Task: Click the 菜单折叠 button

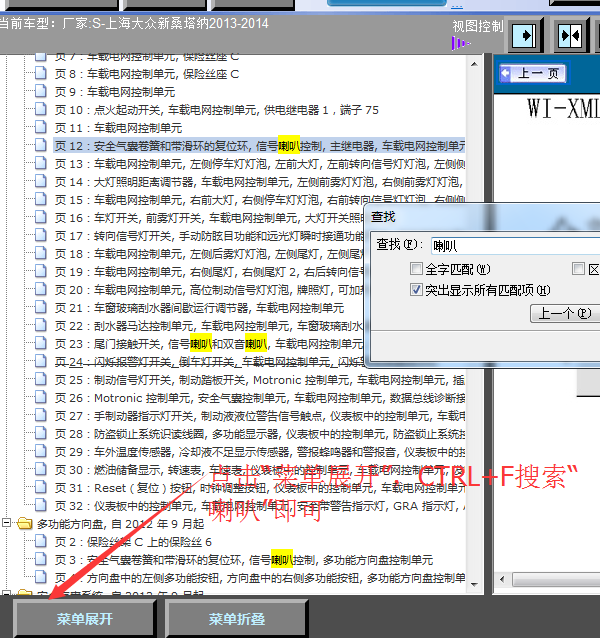Action: [x=237, y=619]
